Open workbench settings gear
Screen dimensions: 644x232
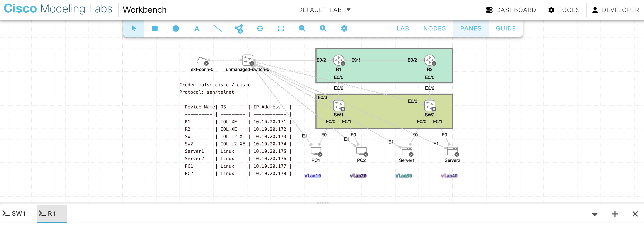point(344,28)
